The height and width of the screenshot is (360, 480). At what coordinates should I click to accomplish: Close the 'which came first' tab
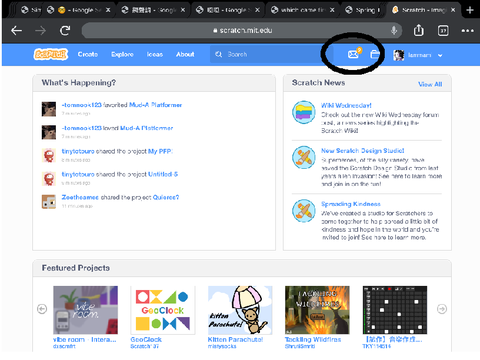[x=332, y=10]
